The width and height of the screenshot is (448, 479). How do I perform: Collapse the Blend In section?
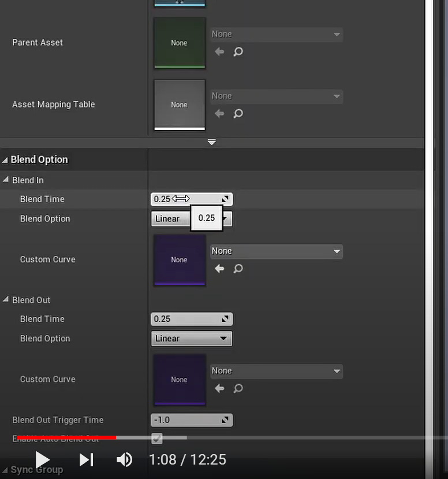[6, 180]
